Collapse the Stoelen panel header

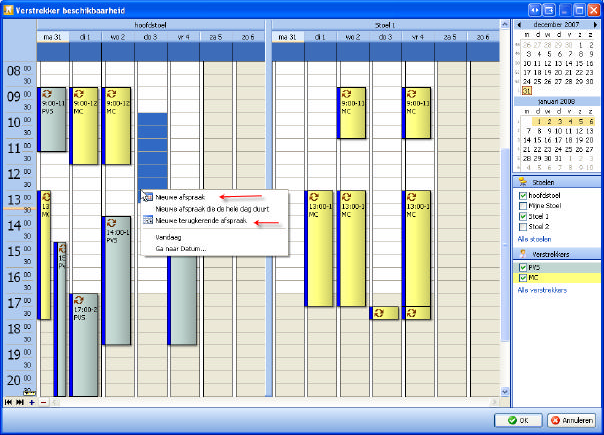556,182
